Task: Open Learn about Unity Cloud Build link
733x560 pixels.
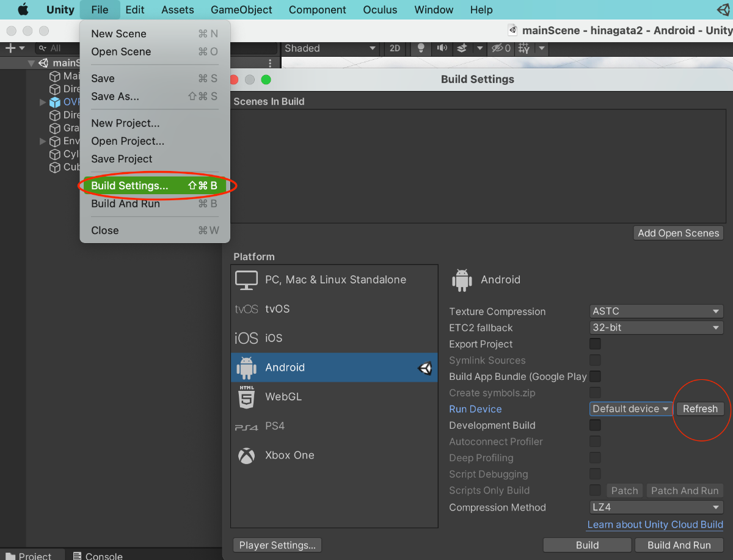Action: [x=655, y=525]
